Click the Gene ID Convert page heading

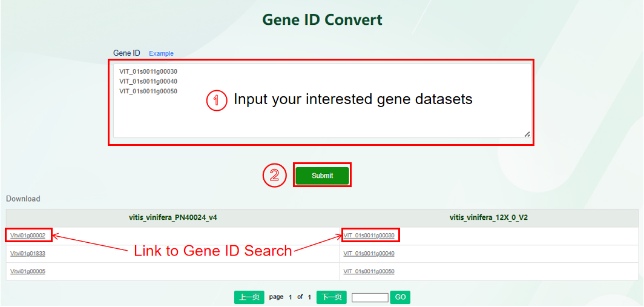(x=322, y=19)
